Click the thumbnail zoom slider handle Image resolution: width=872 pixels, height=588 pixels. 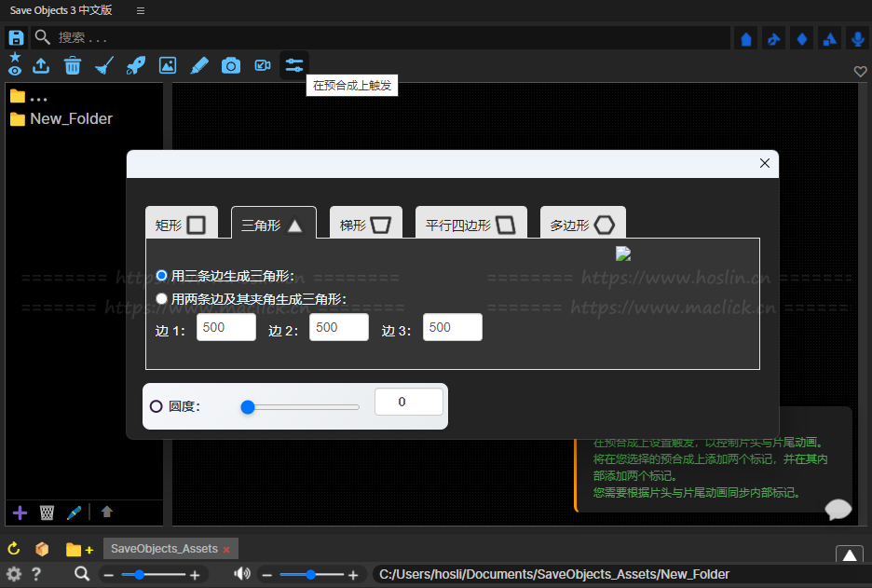[x=140, y=574]
